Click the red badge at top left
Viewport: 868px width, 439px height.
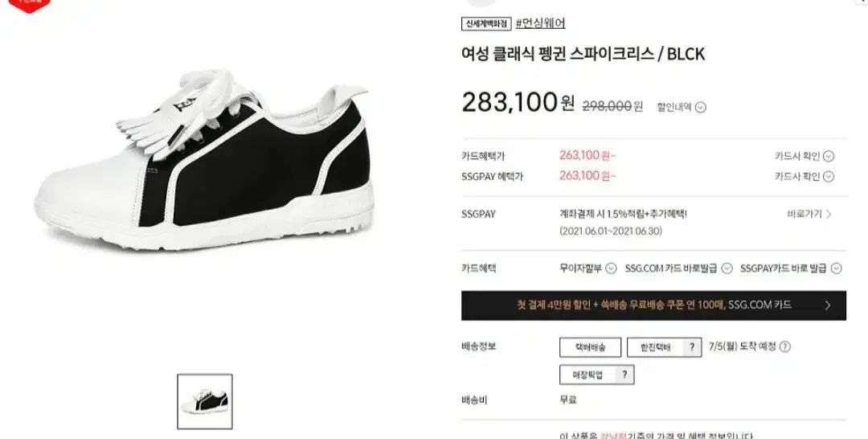pos(30,5)
